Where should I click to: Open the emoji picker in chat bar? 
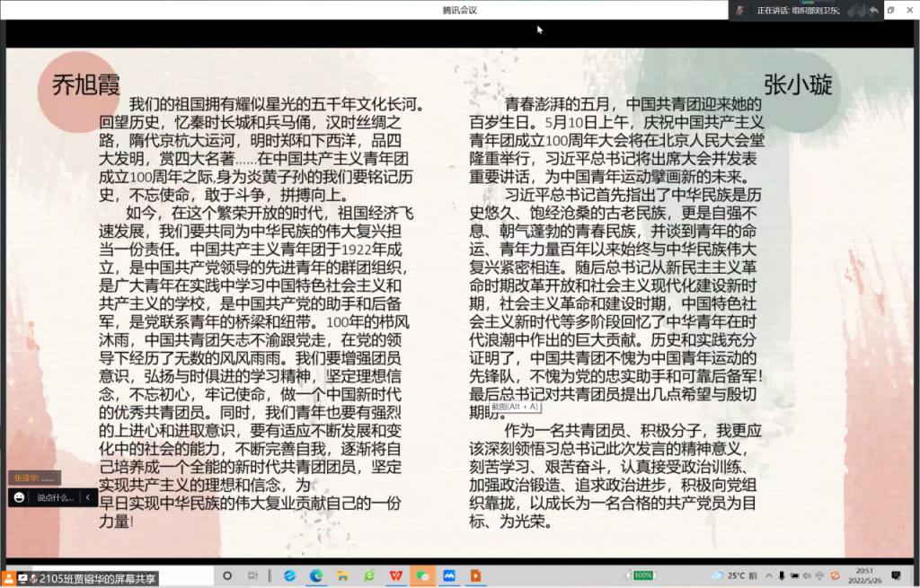19,497
